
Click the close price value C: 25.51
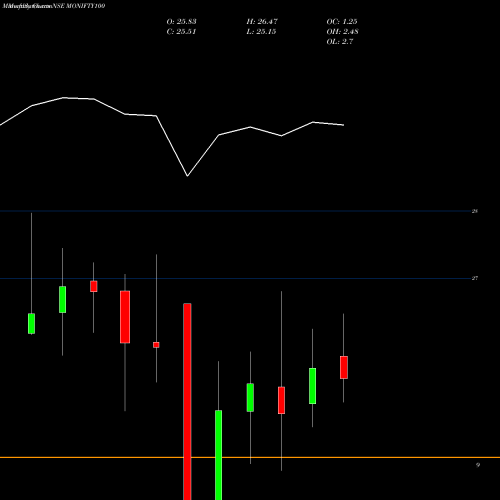181,32
